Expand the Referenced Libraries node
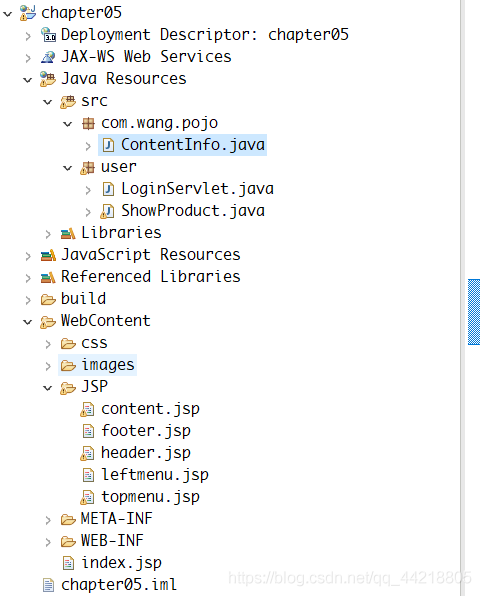The width and height of the screenshot is (481, 596). coord(28,278)
